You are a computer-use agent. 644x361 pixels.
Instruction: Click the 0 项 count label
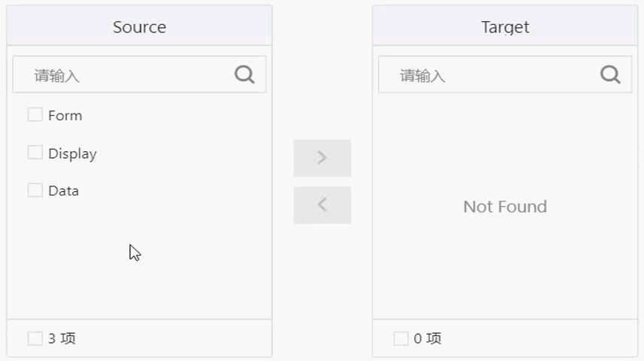tap(427, 338)
